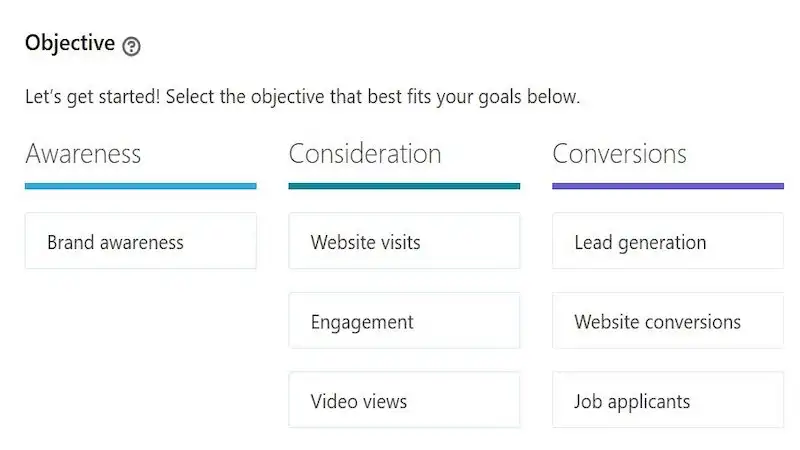Select the Video views objective
Screen dimensions: 800x450
click(x=404, y=401)
